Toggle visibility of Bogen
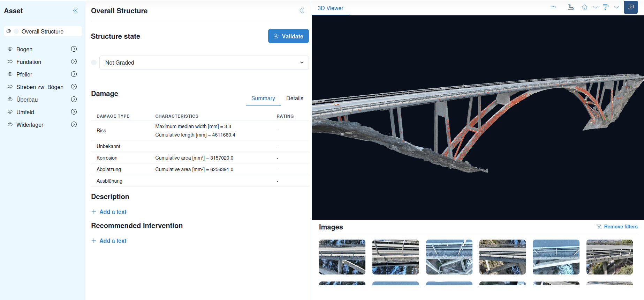The width and height of the screenshot is (644, 300). tap(10, 49)
